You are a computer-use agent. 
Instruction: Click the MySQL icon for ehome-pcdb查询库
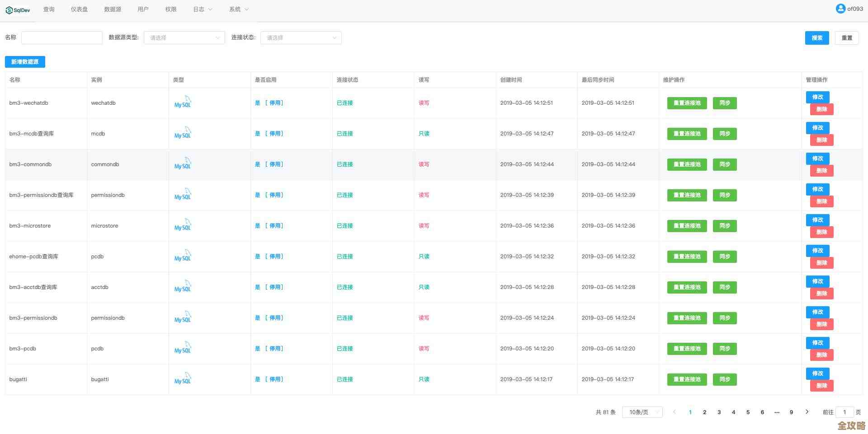pos(182,257)
